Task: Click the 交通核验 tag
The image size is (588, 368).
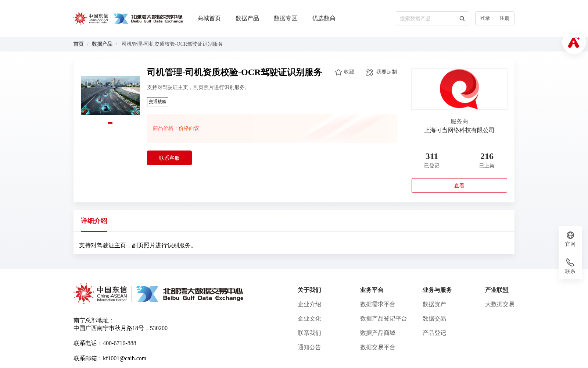Action: pyautogui.click(x=158, y=102)
